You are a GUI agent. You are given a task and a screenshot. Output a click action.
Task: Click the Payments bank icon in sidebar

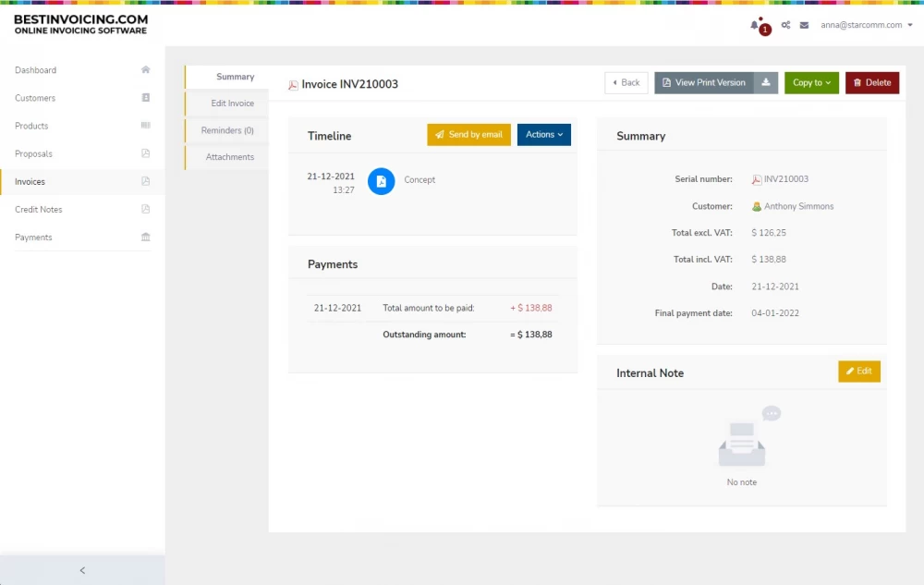point(145,238)
